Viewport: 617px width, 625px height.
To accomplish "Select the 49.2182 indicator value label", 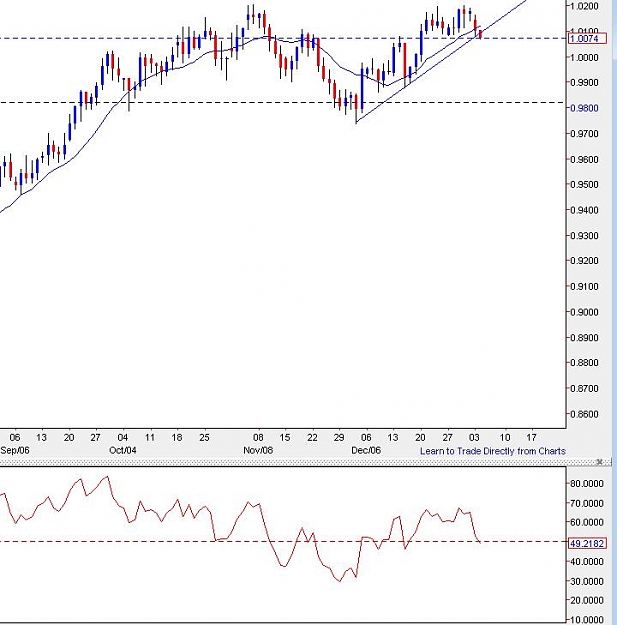I will coord(587,543).
